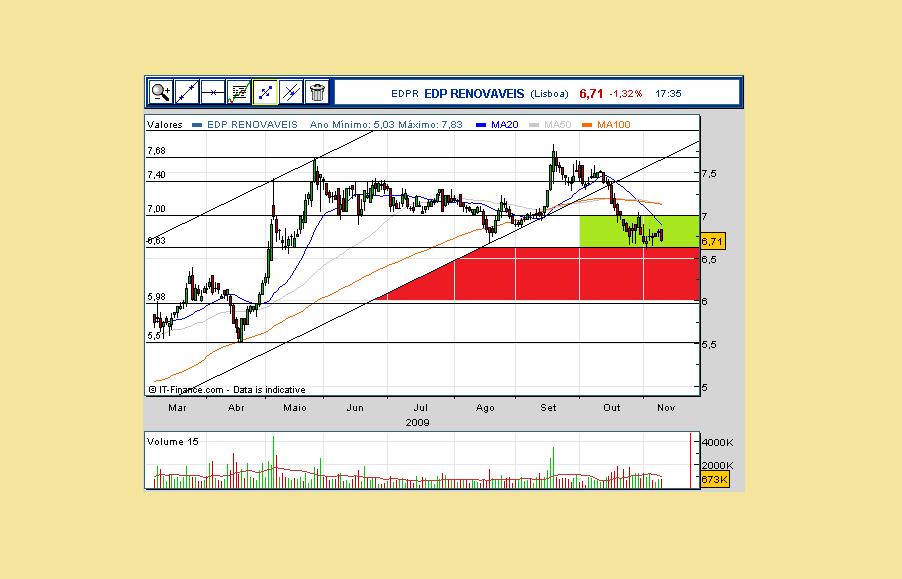This screenshot has height=579, width=902.
Task: Select the horizontal line drawing tool
Action: pyautogui.click(x=212, y=92)
